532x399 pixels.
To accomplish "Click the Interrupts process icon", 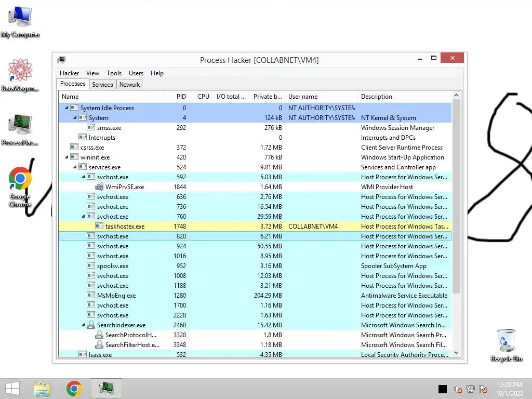I will [x=83, y=137].
